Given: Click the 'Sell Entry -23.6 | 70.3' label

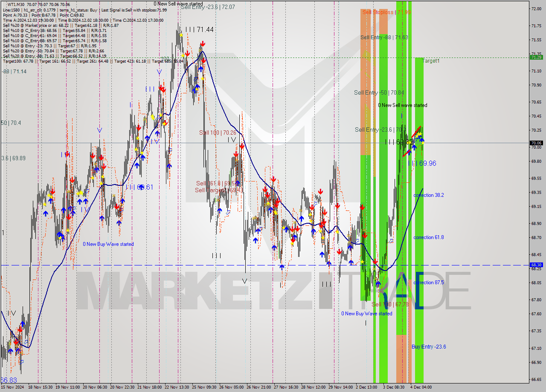Looking at the screenshot, I should click(380, 130).
